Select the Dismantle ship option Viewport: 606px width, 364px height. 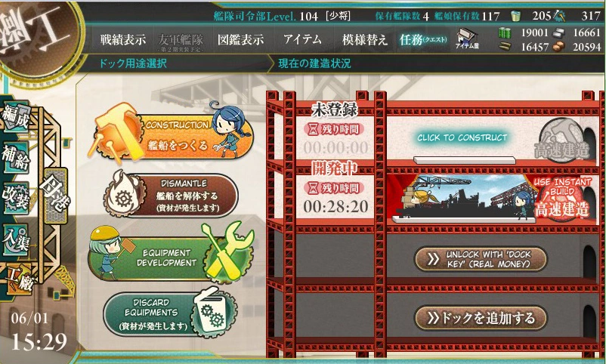[171, 195]
